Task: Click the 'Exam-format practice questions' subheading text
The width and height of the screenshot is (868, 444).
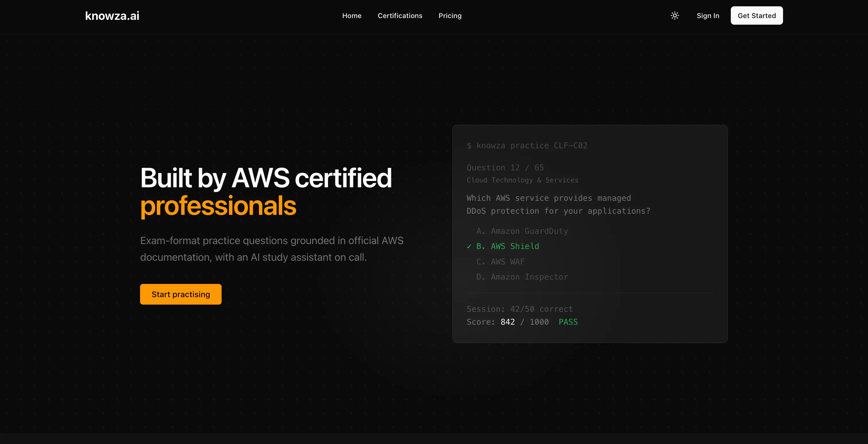Action: tap(272, 249)
